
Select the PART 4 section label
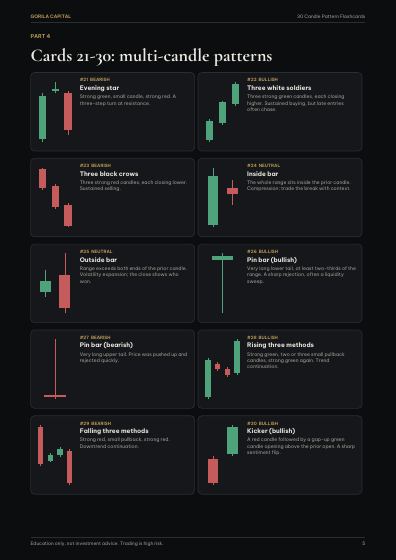[x=40, y=36]
